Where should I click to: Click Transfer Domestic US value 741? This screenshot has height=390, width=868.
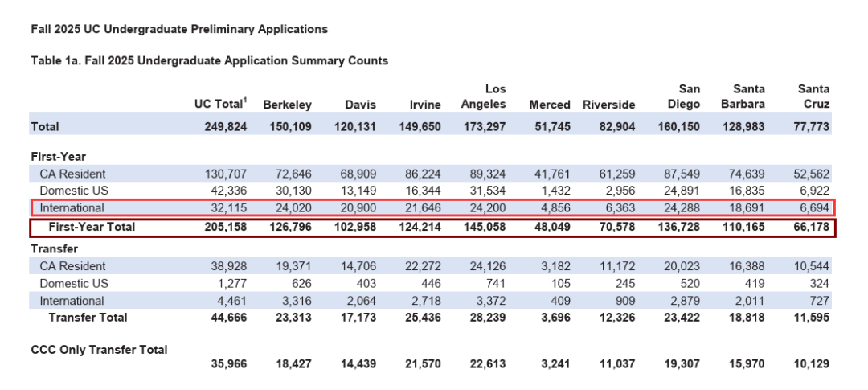(495, 284)
